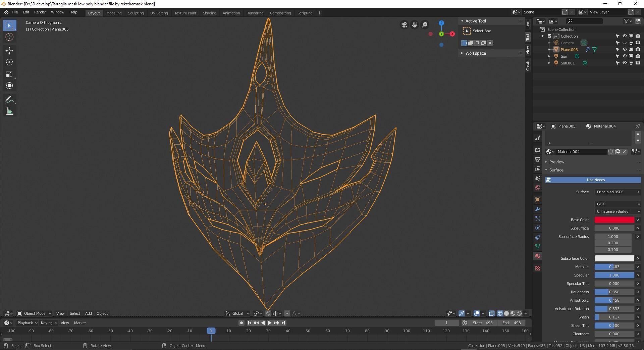Select the Move tool
Screen dimensions: 644x350
9,51
